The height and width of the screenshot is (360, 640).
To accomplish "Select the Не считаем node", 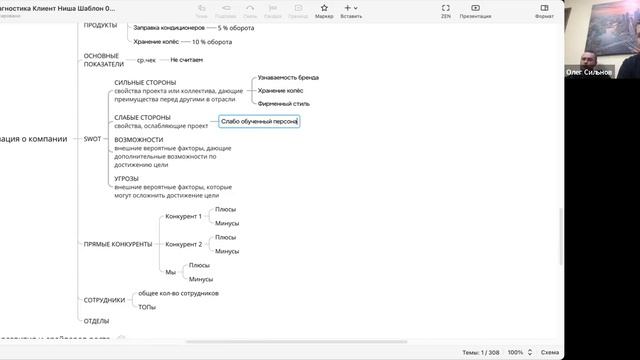I will click(x=187, y=60).
